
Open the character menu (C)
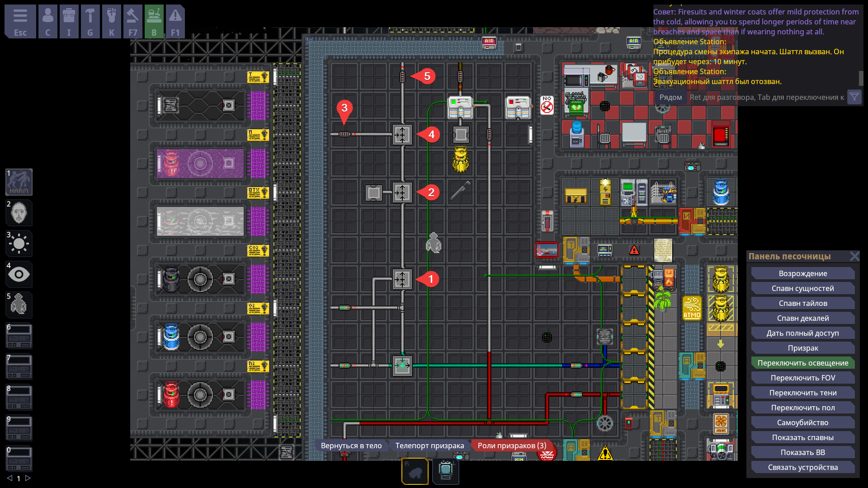point(47,22)
